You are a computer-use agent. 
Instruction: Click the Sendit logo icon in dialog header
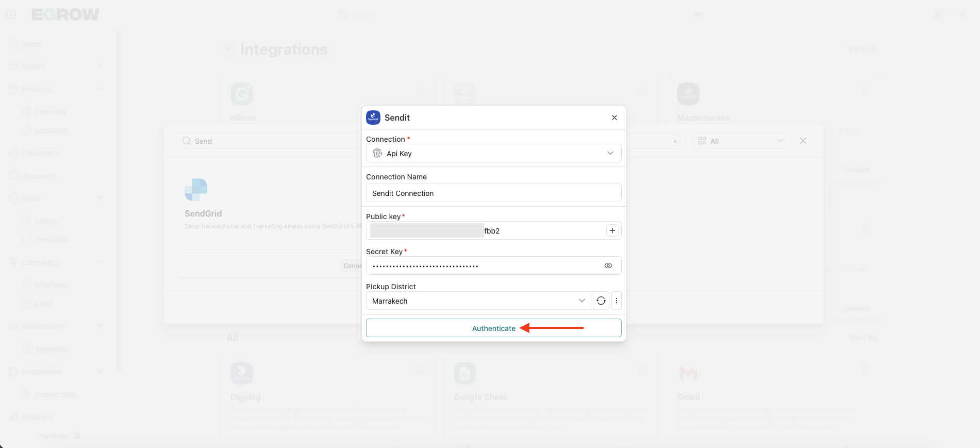click(x=373, y=118)
